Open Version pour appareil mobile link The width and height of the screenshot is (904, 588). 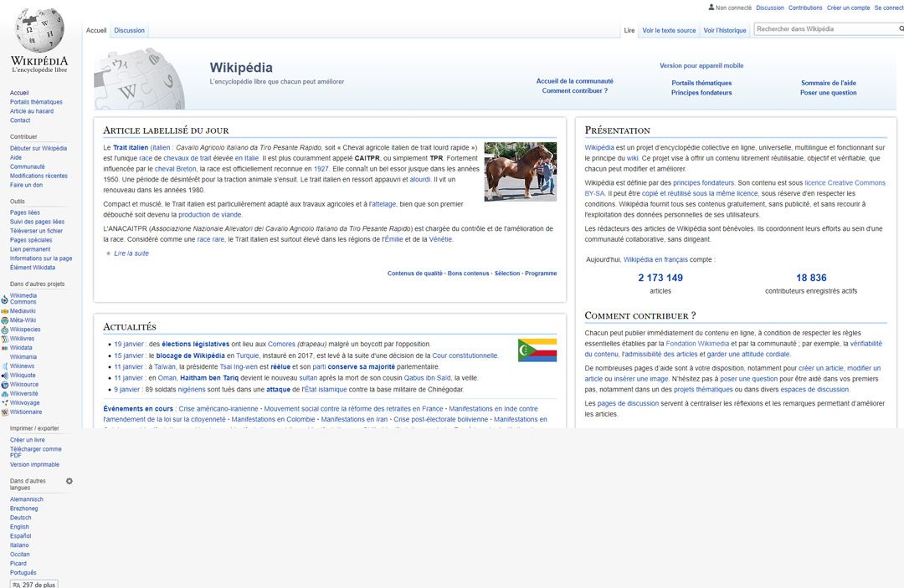pyautogui.click(x=701, y=65)
